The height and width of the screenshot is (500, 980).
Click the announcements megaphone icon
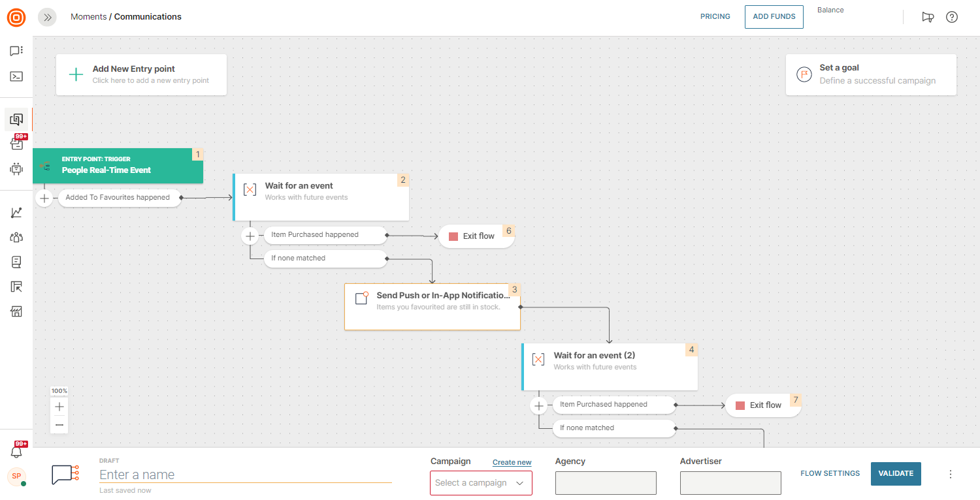928,18
